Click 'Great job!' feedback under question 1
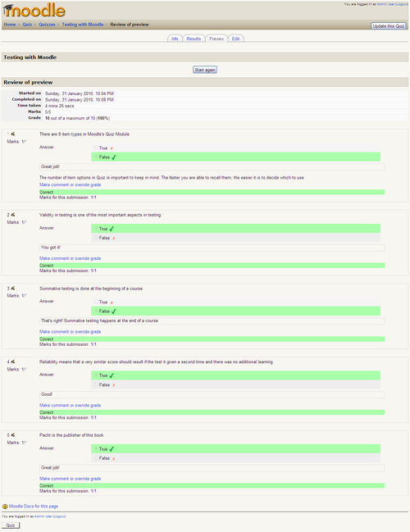 click(x=50, y=166)
